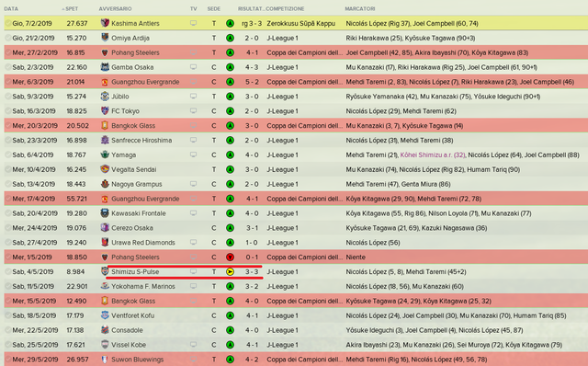Click the red loss icon on the 1/5/2019 Pohang Steelers row
588x366 pixels.
[x=230, y=257]
